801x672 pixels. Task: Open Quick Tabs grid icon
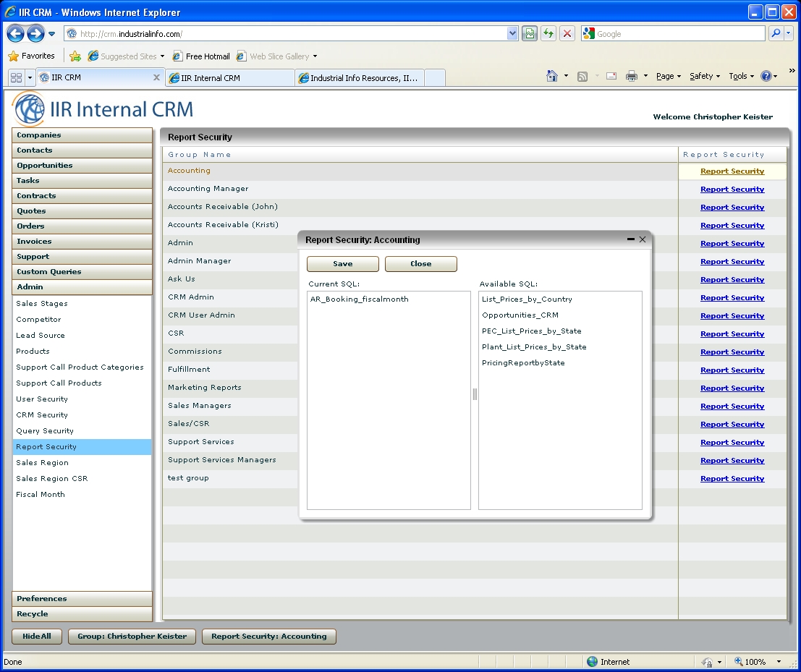click(16, 77)
